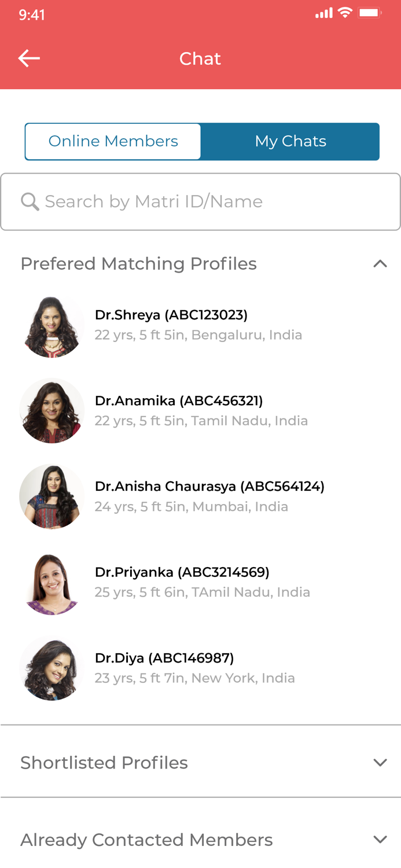
Task: Open Dr.Anamika's profile photo
Action: pyautogui.click(x=52, y=411)
